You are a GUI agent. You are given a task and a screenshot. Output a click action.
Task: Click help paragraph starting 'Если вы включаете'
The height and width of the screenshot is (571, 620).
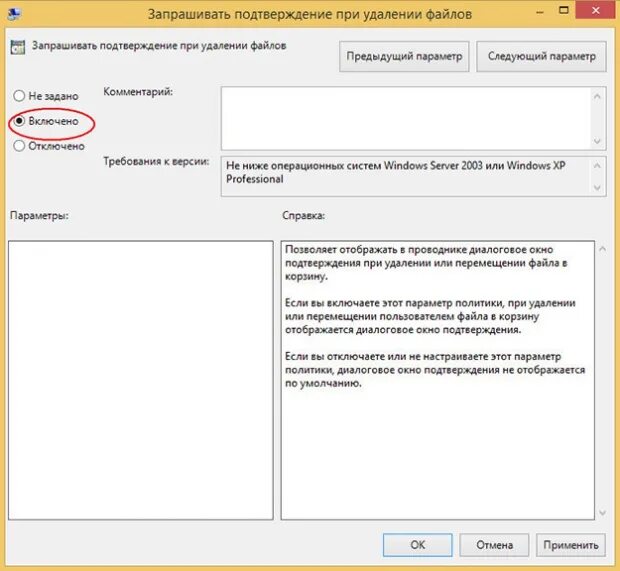point(430,316)
